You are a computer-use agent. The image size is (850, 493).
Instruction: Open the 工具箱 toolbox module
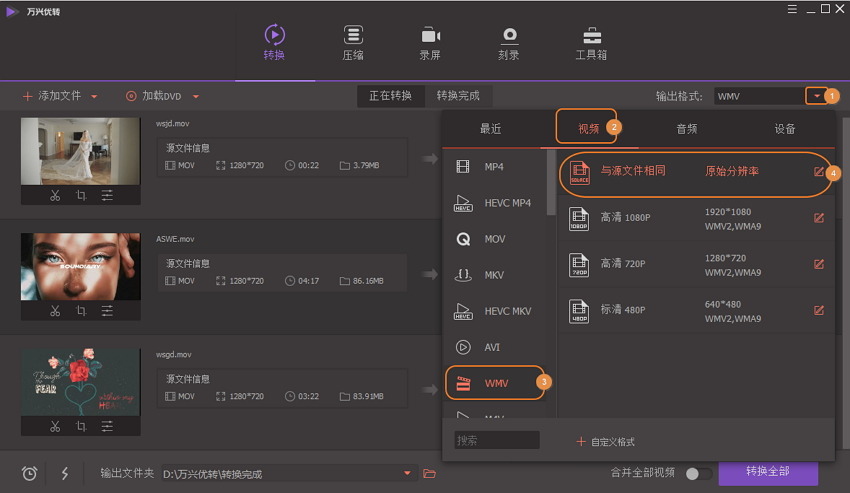pyautogui.click(x=591, y=42)
